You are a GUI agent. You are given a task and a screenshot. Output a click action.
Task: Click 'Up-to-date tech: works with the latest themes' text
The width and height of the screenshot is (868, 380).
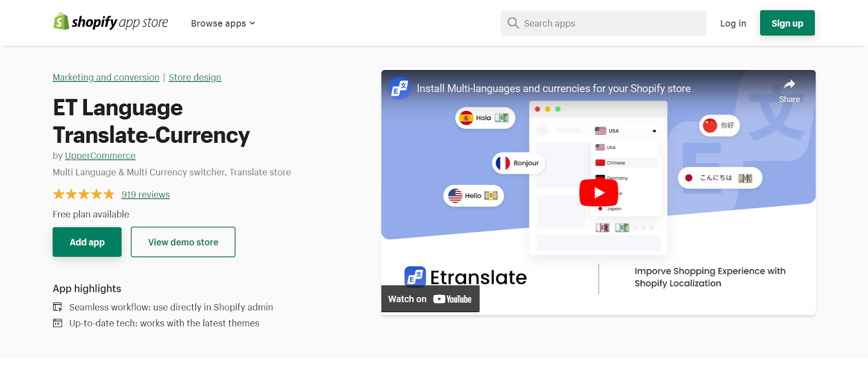[164, 323]
